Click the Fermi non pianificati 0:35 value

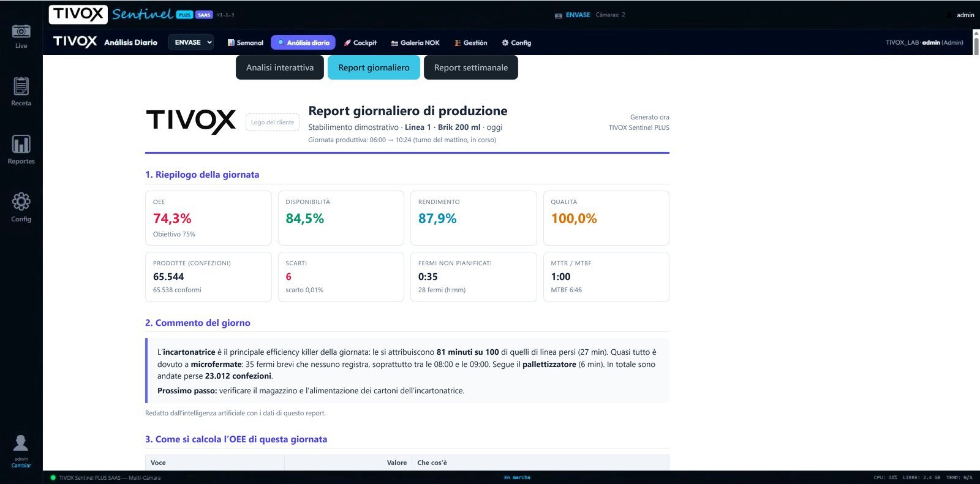click(x=428, y=277)
